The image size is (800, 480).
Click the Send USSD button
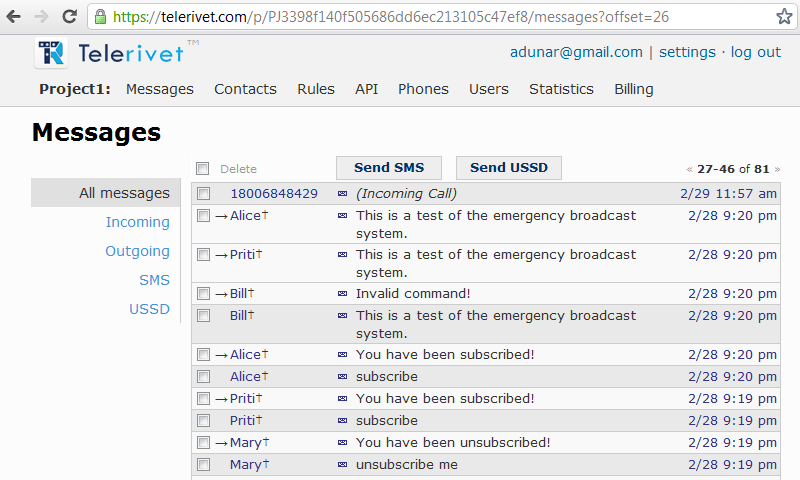click(509, 168)
